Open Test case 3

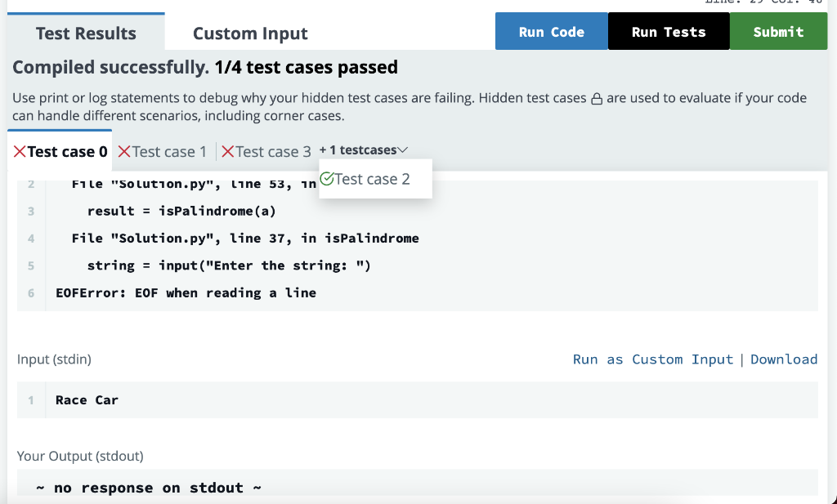coord(273,151)
